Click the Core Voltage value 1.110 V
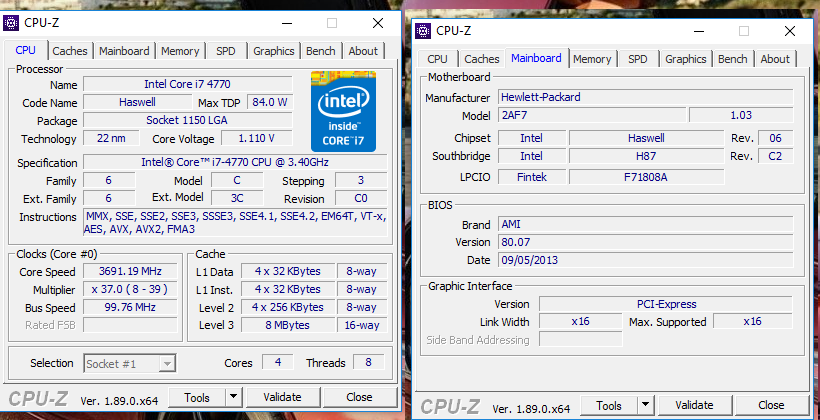 point(257,139)
